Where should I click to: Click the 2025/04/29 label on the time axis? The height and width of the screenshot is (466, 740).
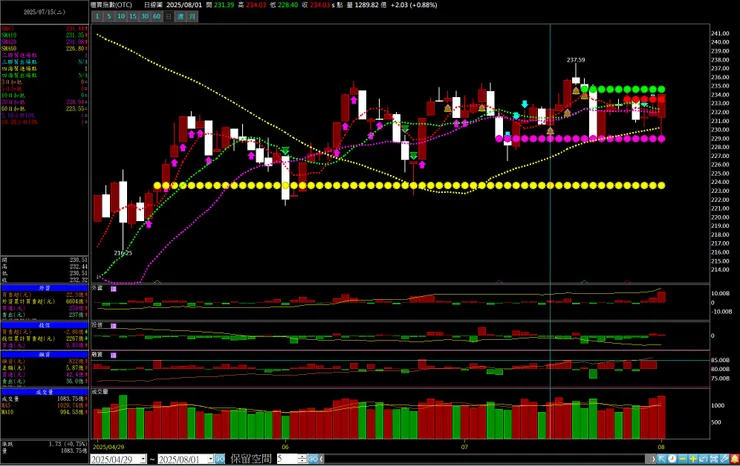[x=109, y=447]
